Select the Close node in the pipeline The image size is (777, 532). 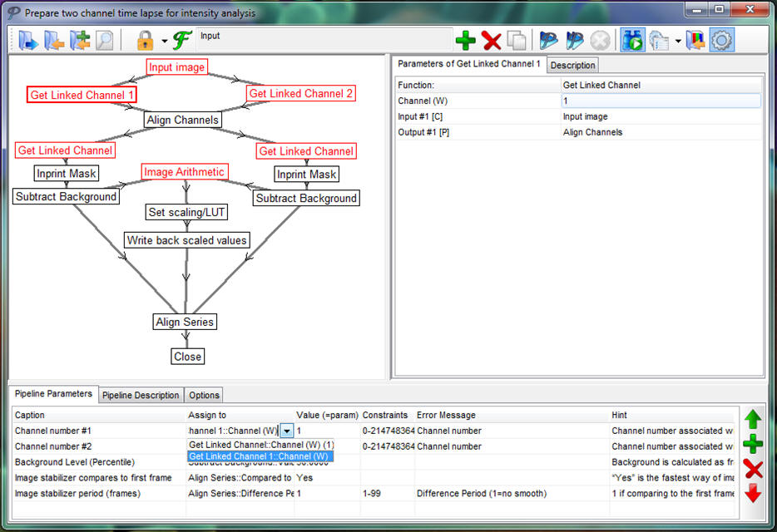(188, 357)
